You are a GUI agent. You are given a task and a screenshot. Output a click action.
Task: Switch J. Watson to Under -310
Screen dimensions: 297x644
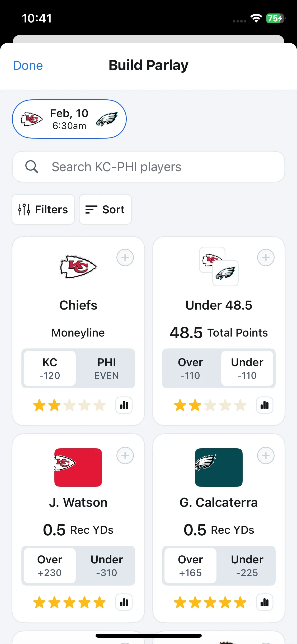point(106,566)
